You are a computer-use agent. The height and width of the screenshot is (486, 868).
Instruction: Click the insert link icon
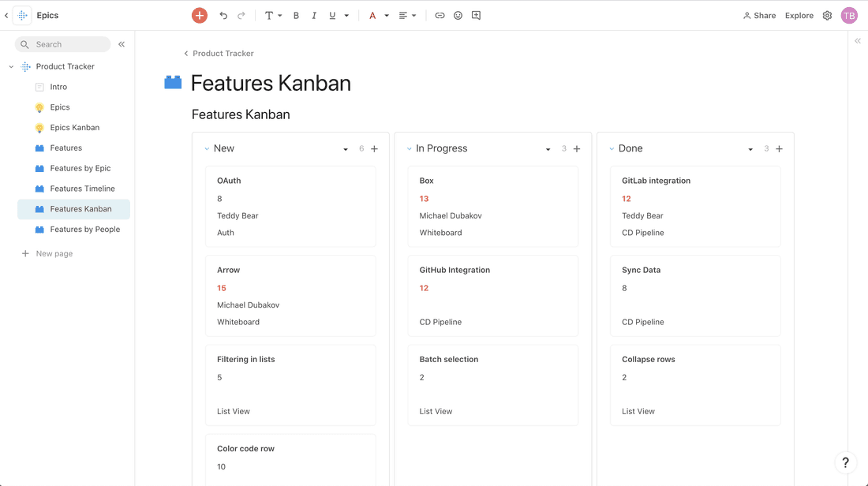click(440, 15)
